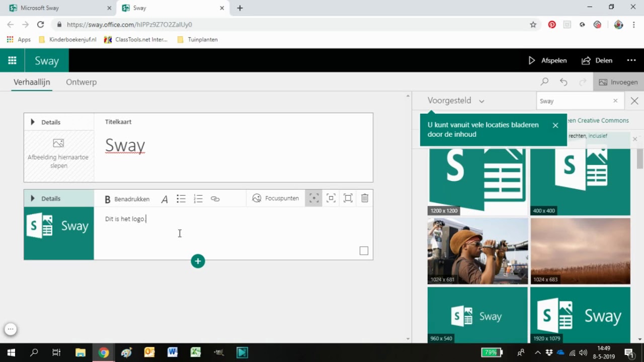Select the 1200 x 1200 image result
Viewport: 644px width, 362px height.
[x=477, y=182]
